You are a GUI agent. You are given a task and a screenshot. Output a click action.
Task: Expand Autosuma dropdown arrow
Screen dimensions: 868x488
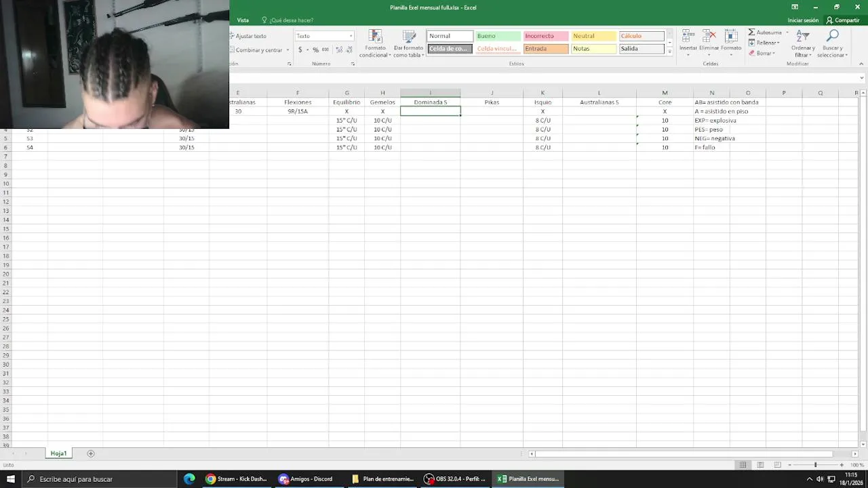pyautogui.click(x=787, y=33)
